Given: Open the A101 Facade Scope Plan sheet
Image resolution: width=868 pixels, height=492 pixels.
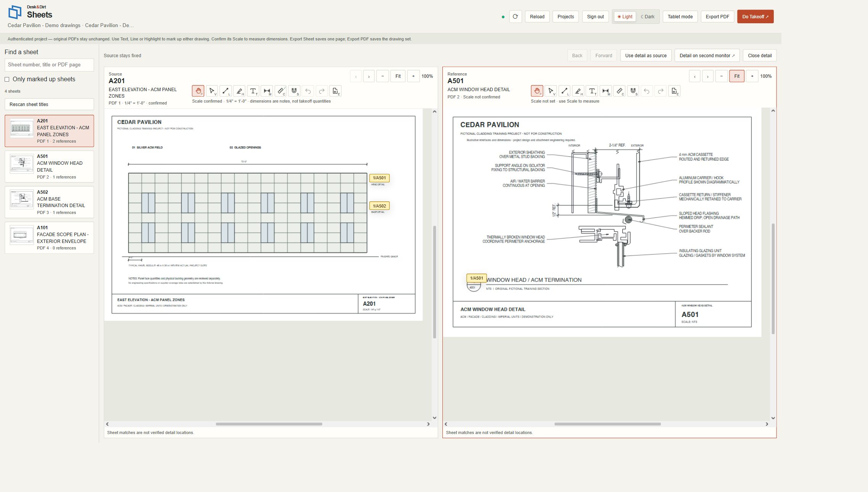Looking at the screenshot, I should point(49,238).
